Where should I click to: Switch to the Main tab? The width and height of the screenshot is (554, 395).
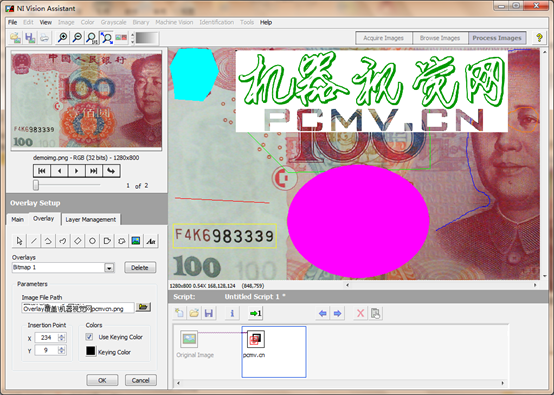pos(17,219)
